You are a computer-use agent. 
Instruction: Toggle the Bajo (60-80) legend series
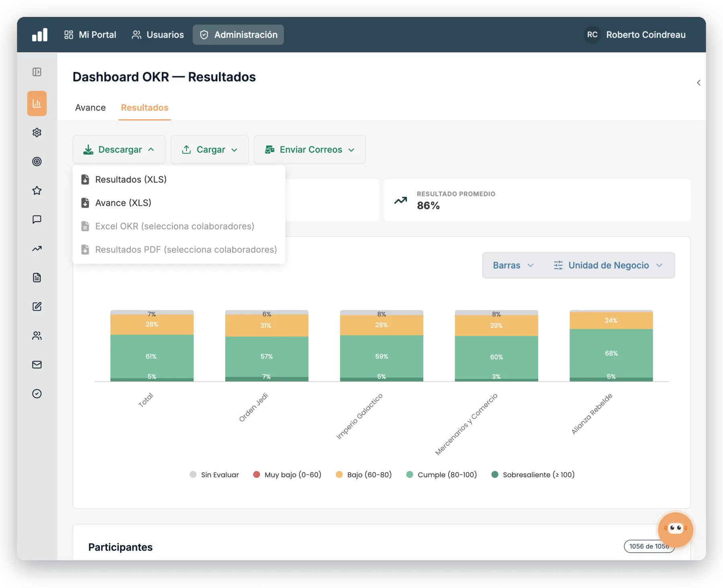click(364, 475)
